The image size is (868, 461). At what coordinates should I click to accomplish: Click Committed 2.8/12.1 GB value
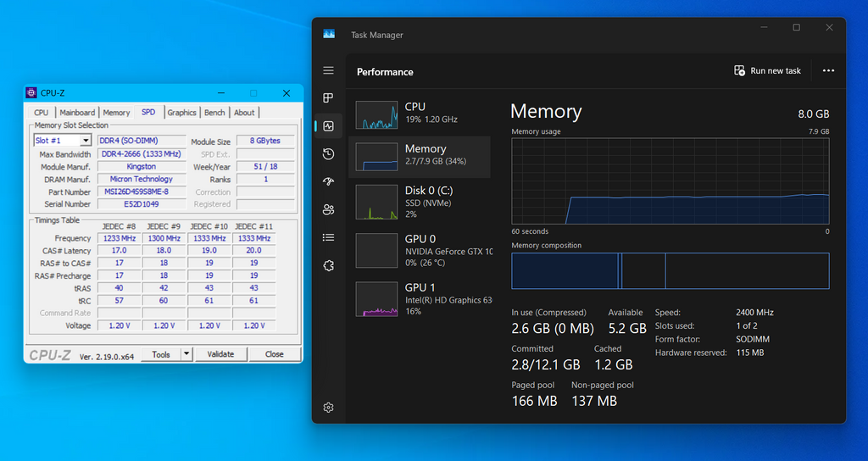546,364
